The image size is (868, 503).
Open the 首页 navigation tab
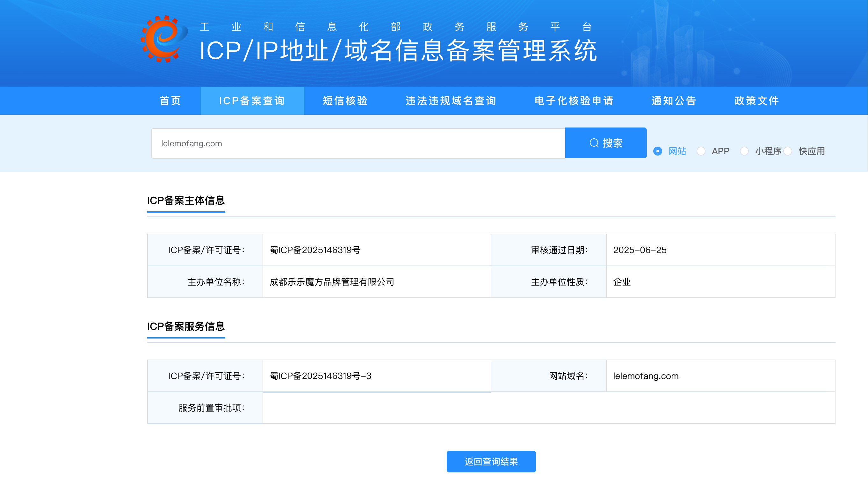click(x=170, y=101)
